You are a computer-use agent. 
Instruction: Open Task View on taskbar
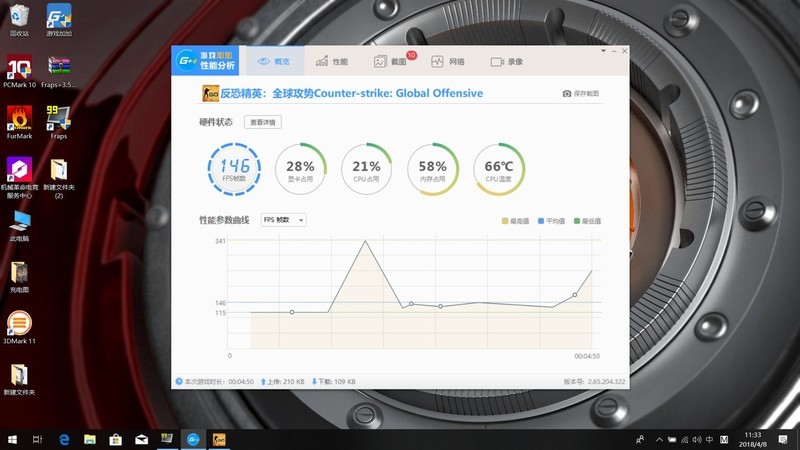(37, 439)
